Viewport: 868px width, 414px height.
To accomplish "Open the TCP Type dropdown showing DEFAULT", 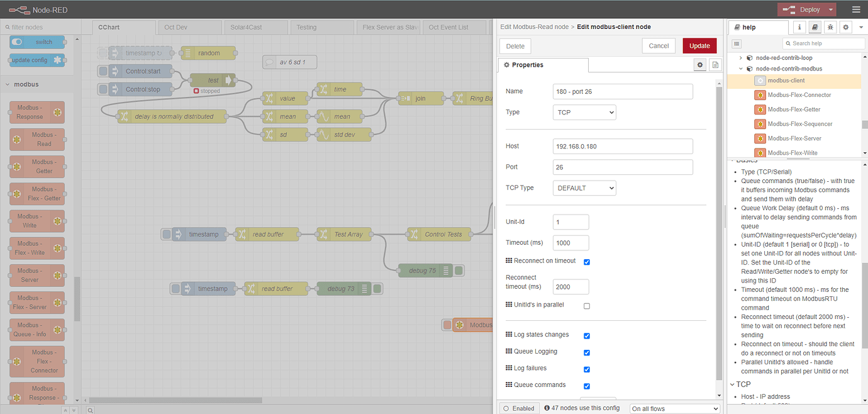I will click(x=584, y=187).
